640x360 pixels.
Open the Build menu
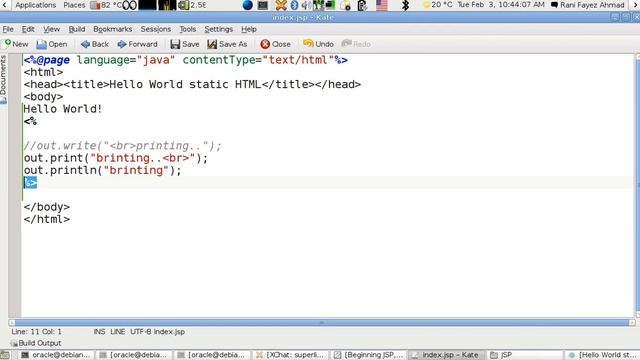point(77,29)
